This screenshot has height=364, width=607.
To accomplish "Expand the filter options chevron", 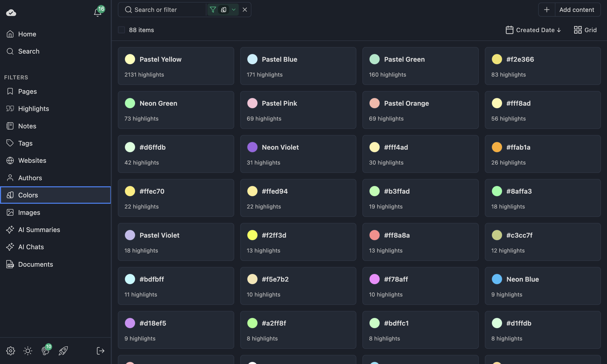I will coord(234,10).
